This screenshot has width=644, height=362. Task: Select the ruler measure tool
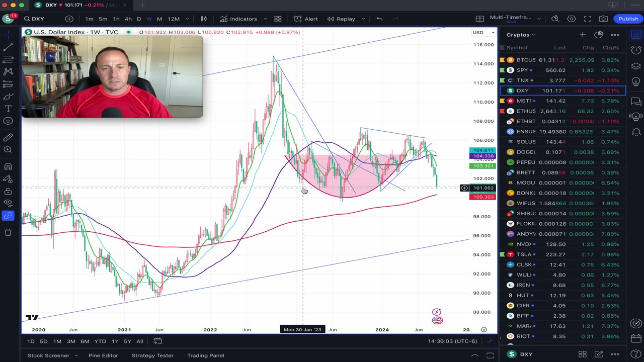(x=8, y=137)
